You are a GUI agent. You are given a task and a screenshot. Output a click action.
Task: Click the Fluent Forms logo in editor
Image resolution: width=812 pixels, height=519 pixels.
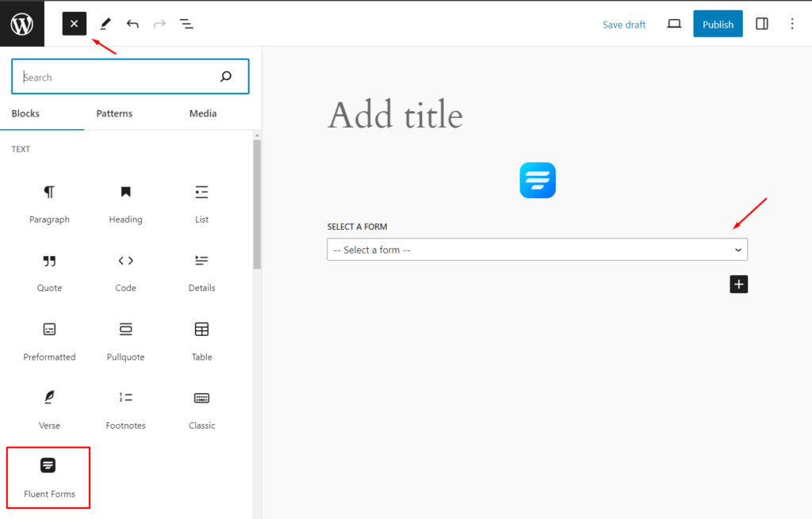click(x=538, y=180)
